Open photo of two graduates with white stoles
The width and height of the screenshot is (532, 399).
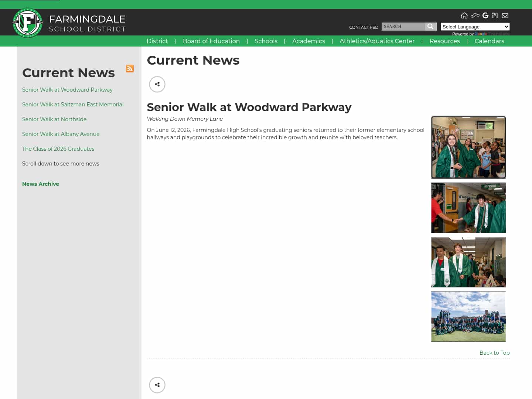tap(468, 262)
